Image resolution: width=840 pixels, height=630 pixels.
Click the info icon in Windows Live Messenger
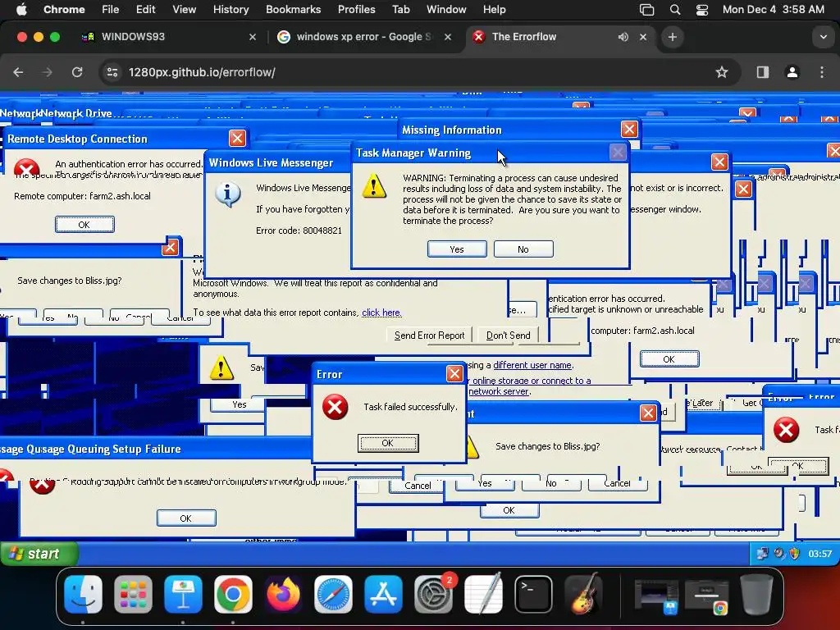[228, 194]
